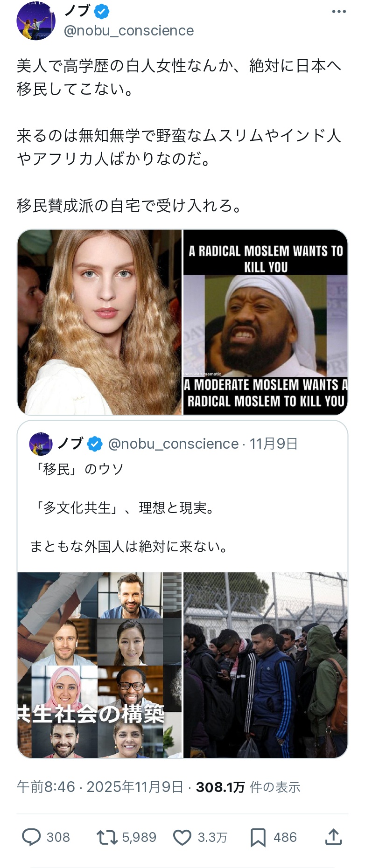Screen dimensions: 365x868
Task: Open the reply speech-bubble icon
Action: 31,837
